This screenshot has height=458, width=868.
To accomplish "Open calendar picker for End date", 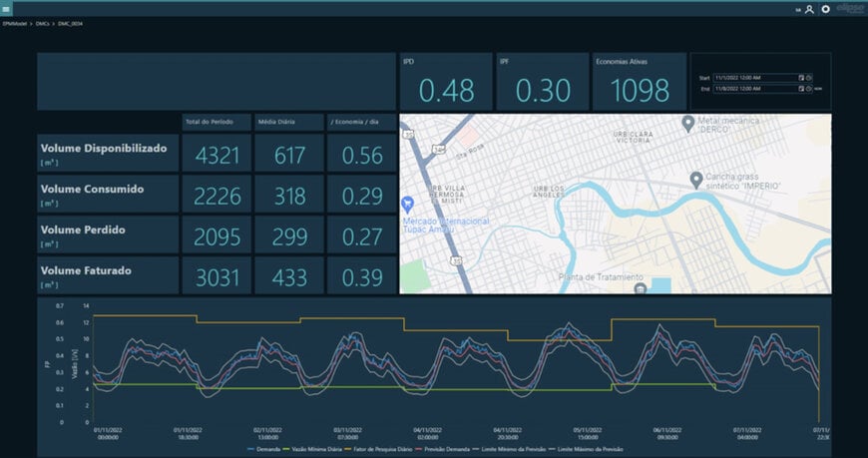I will point(801,89).
